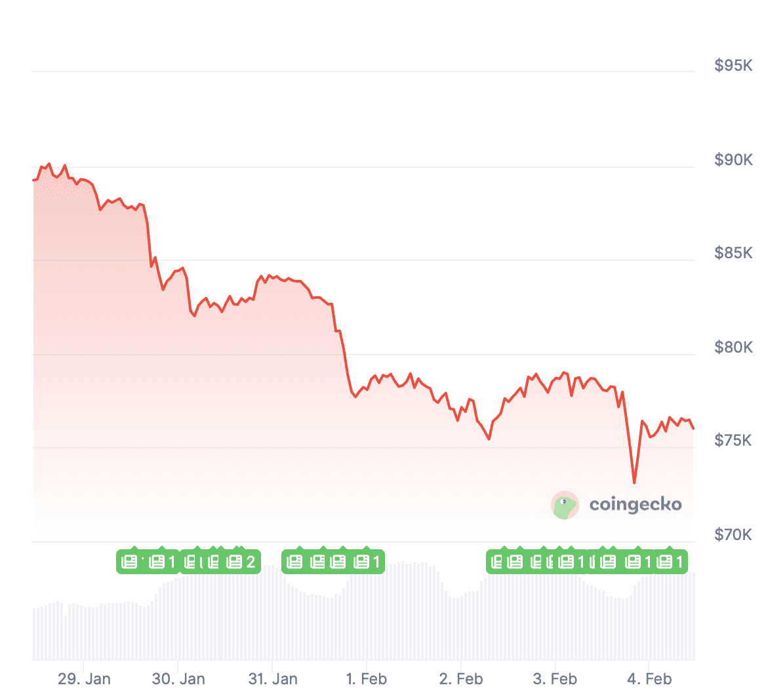Screen dimensions: 766x700
Task: Click the coingecko watermark text
Action: (x=635, y=505)
